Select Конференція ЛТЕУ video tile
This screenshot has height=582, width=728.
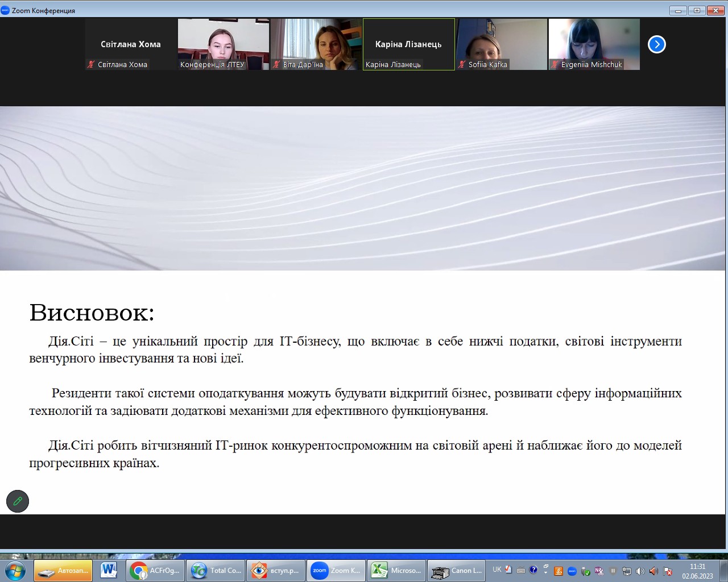(x=223, y=44)
